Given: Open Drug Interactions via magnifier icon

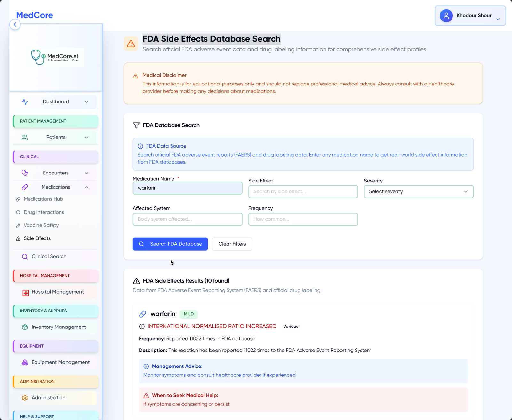Looking at the screenshot, I should point(18,212).
